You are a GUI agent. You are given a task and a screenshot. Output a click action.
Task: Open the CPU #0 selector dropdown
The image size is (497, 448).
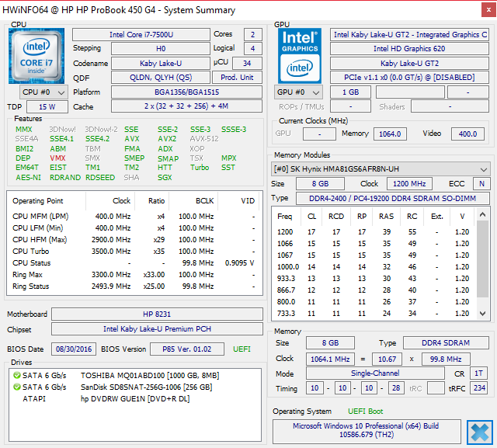pos(43,92)
